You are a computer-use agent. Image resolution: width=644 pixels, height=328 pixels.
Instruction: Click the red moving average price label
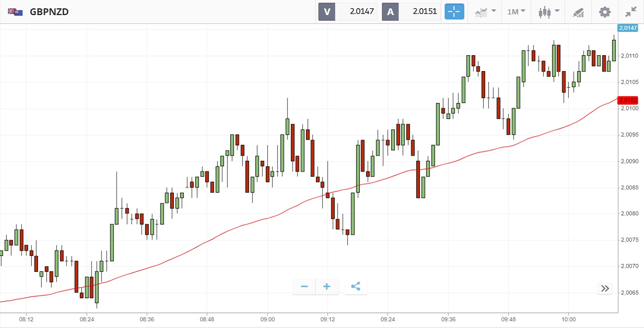(628, 100)
